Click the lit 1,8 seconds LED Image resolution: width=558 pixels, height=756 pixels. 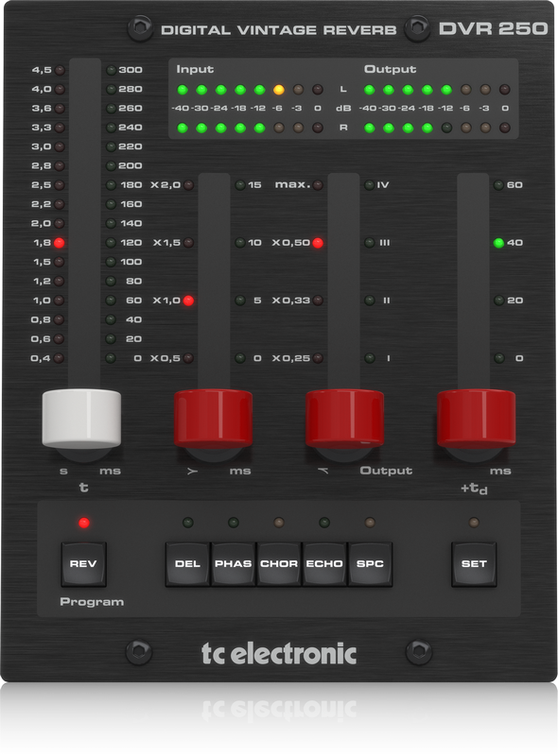click(x=60, y=243)
